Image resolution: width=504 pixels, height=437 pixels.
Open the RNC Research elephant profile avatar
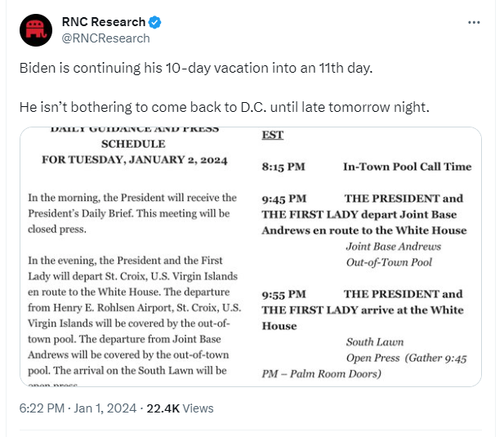36,30
